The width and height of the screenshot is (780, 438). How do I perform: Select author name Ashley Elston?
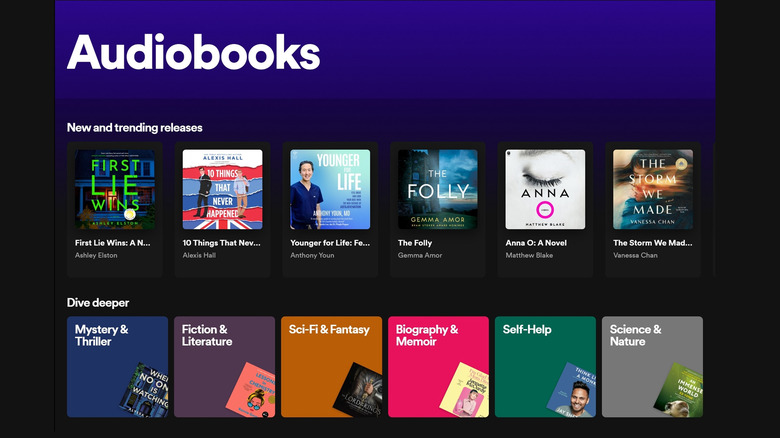[x=96, y=255]
